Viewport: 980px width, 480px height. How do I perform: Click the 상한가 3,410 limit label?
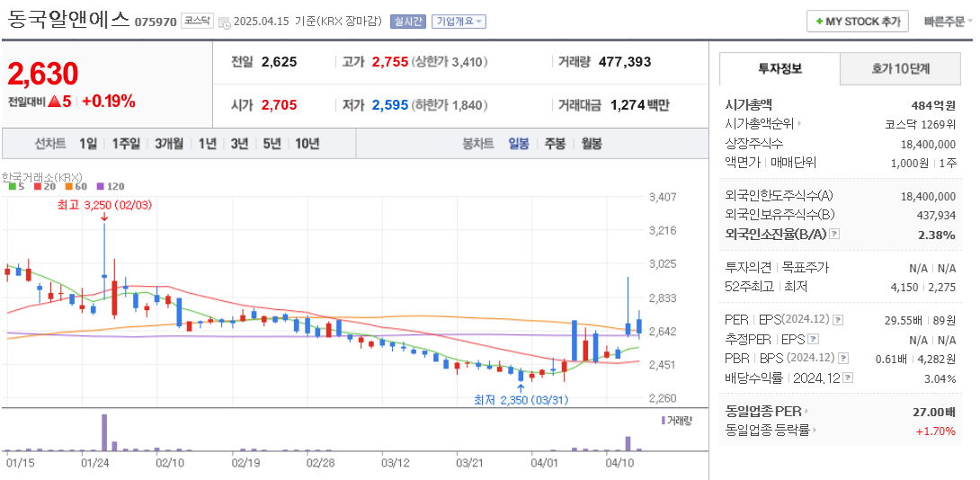450,62
